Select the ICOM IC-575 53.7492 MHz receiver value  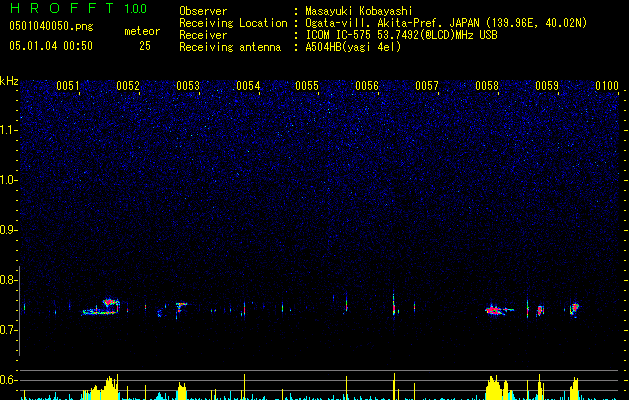[401, 35]
